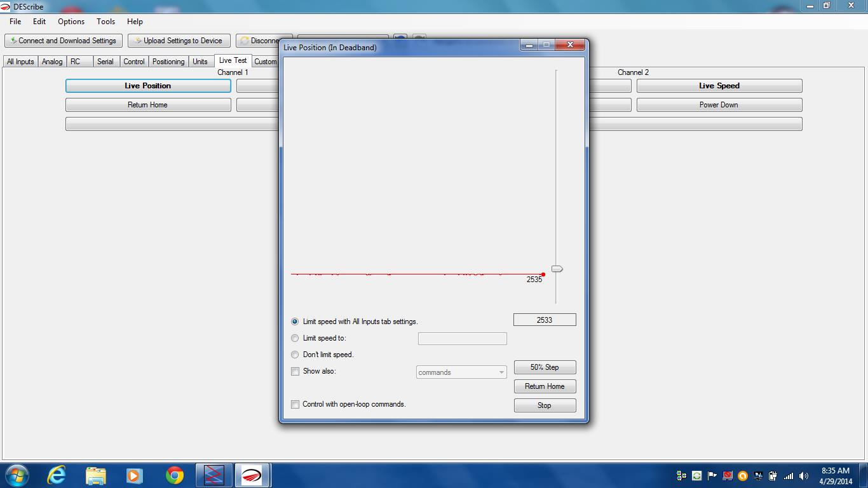Image resolution: width=868 pixels, height=488 pixels.
Task: Switch to the All Inputs tab
Action: (x=20, y=62)
